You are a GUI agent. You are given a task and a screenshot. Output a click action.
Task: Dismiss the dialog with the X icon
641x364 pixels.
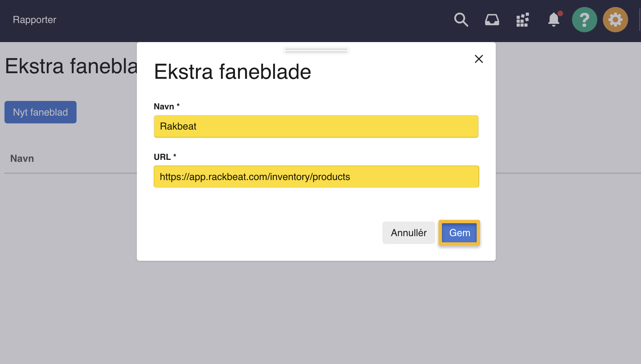479,59
